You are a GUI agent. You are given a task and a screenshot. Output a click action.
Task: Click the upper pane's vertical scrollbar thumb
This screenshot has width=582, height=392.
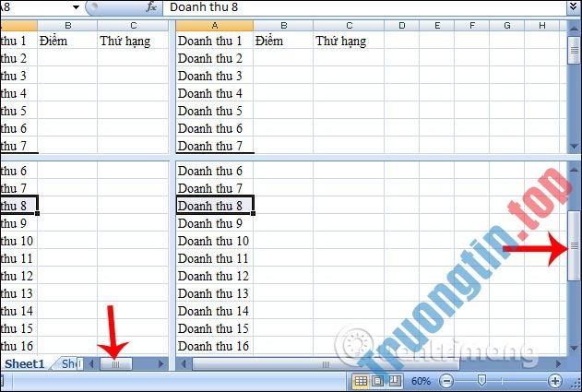point(574,50)
